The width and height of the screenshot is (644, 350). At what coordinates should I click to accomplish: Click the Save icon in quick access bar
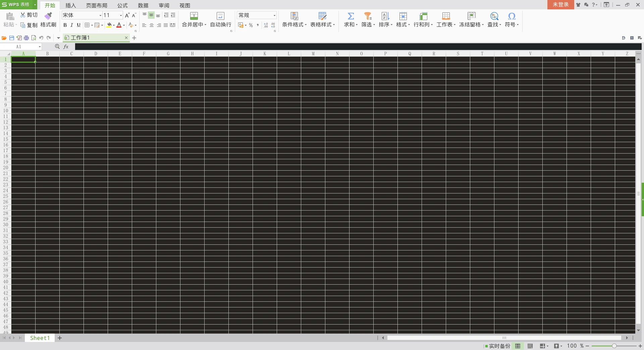pos(12,38)
